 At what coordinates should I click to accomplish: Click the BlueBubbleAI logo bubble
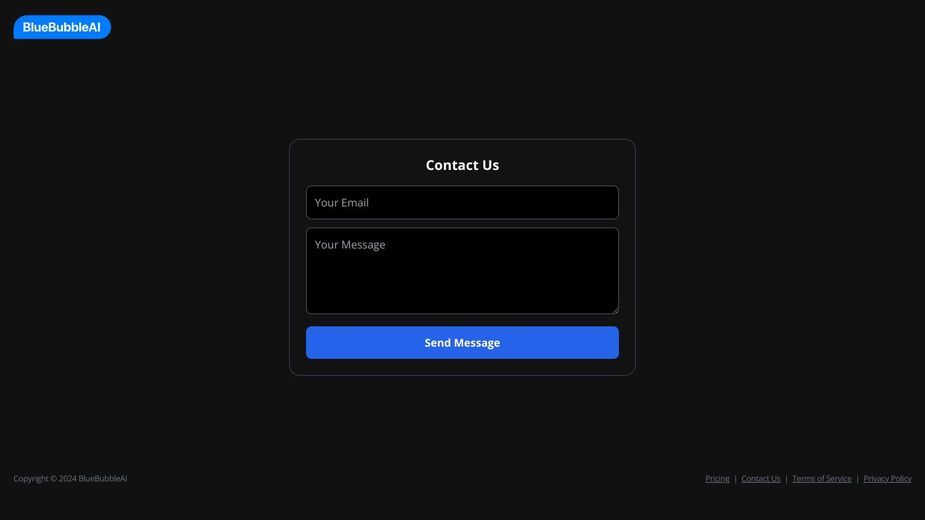pyautogui.click(x=62, y=27)
